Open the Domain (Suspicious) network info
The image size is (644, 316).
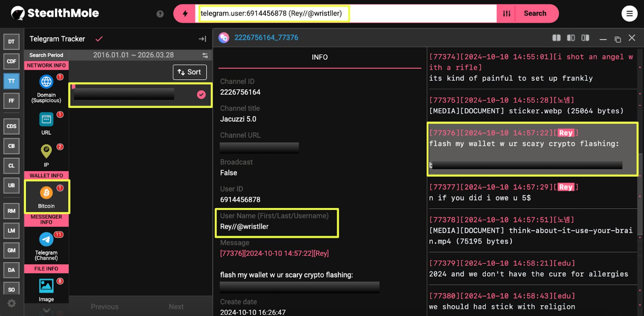46,82
